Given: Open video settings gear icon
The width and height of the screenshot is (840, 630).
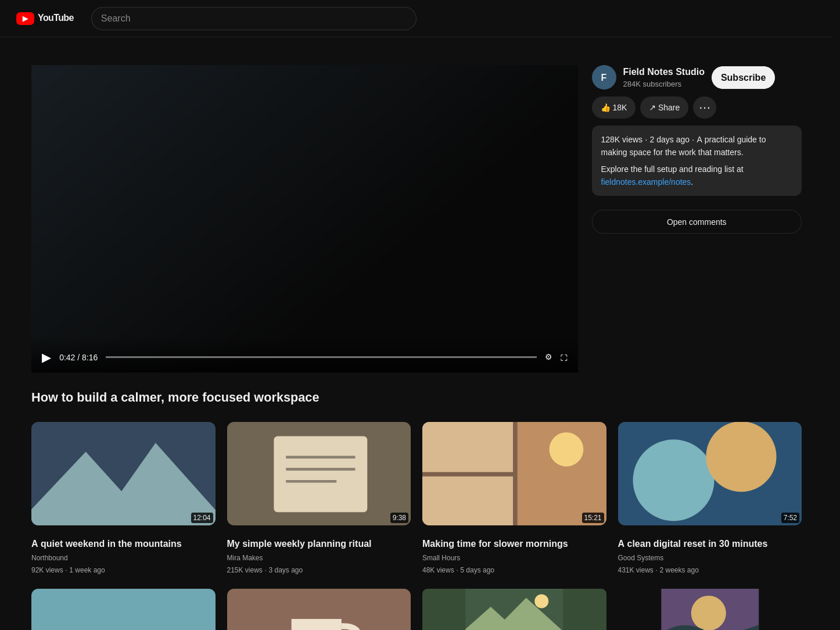Looking at the screenshot, I should tap(548, 357).
